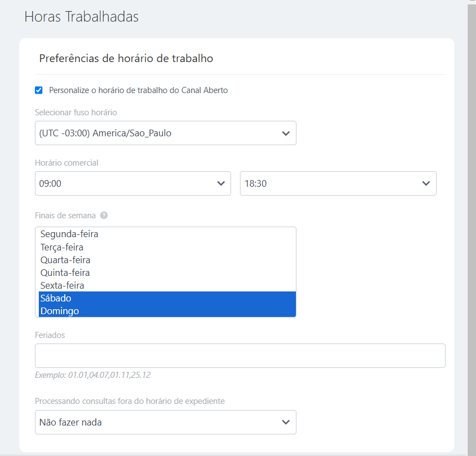Select Quinta-feira in the days list
This screenshot has width=476, height=456.
click(65, 273)
